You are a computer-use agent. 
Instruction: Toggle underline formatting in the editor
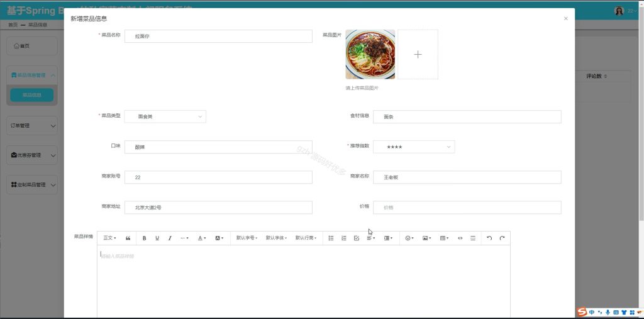(157, 238)
